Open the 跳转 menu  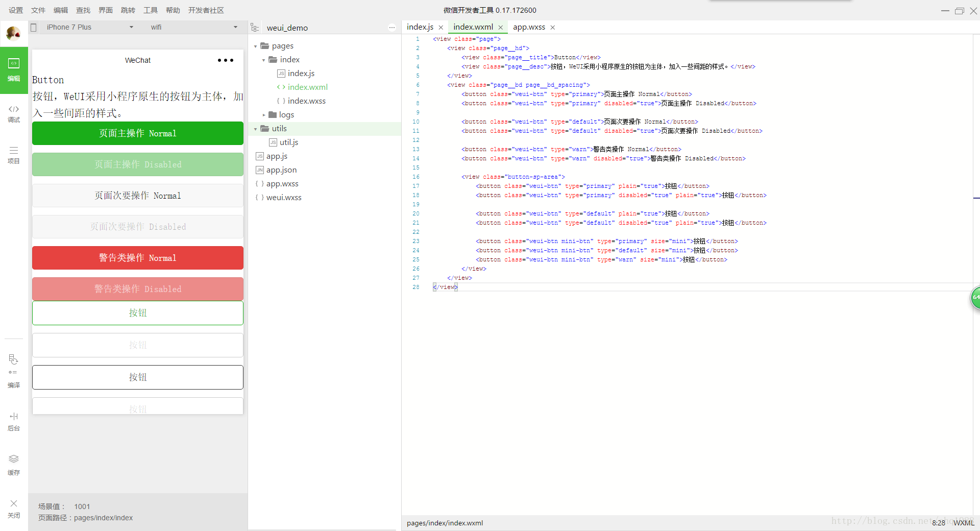click(x=128, y=10)
